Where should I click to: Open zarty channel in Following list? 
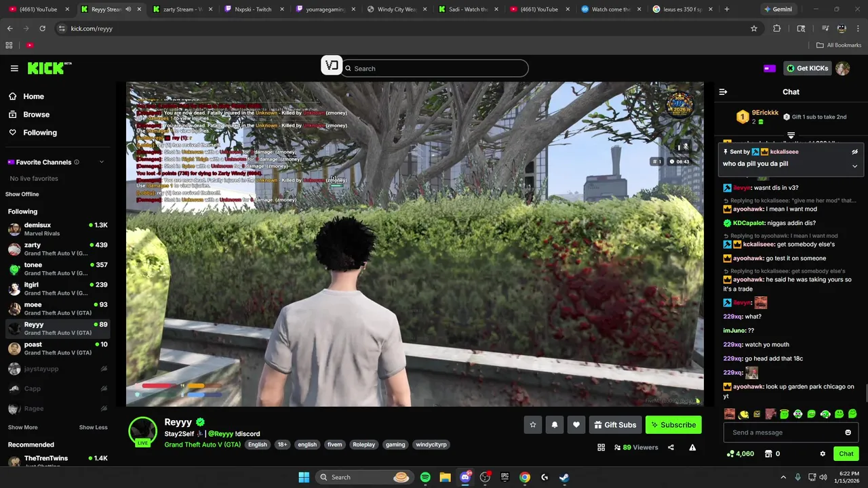(58, 249)
